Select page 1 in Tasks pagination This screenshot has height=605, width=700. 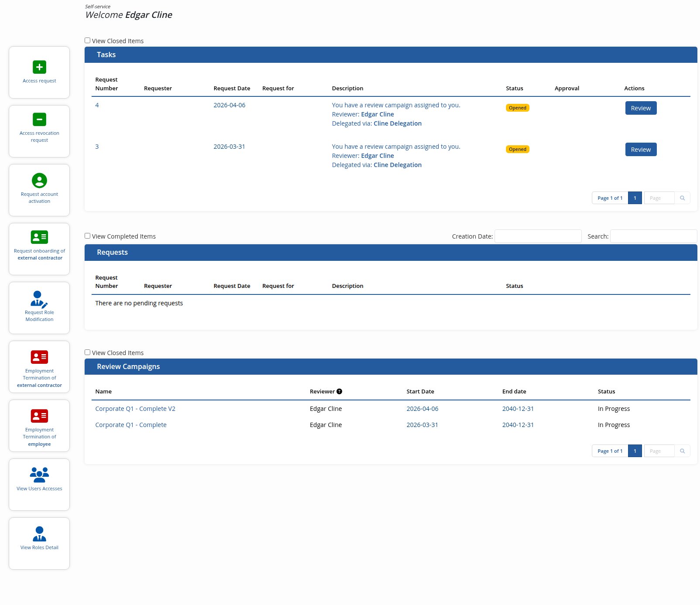click(x=635, y=198)
